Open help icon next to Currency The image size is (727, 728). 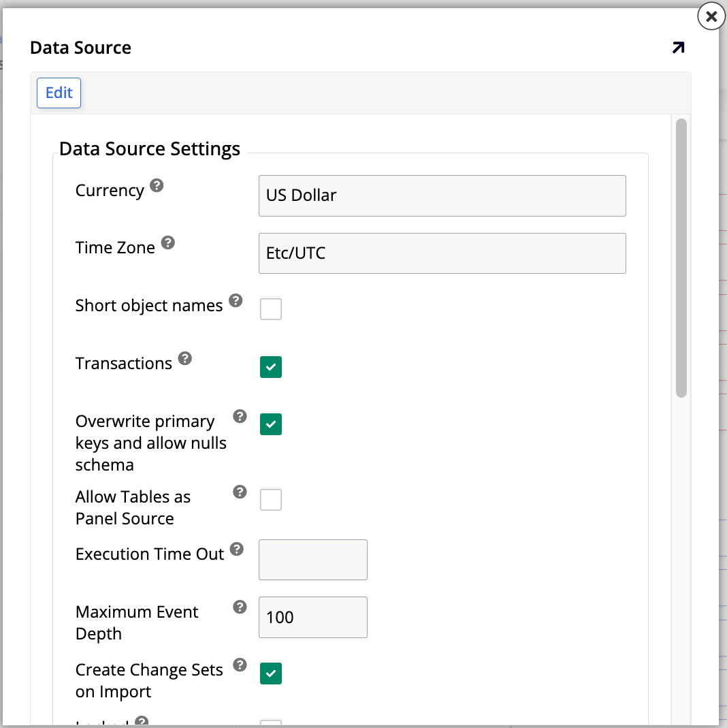(x=157, y=186)
